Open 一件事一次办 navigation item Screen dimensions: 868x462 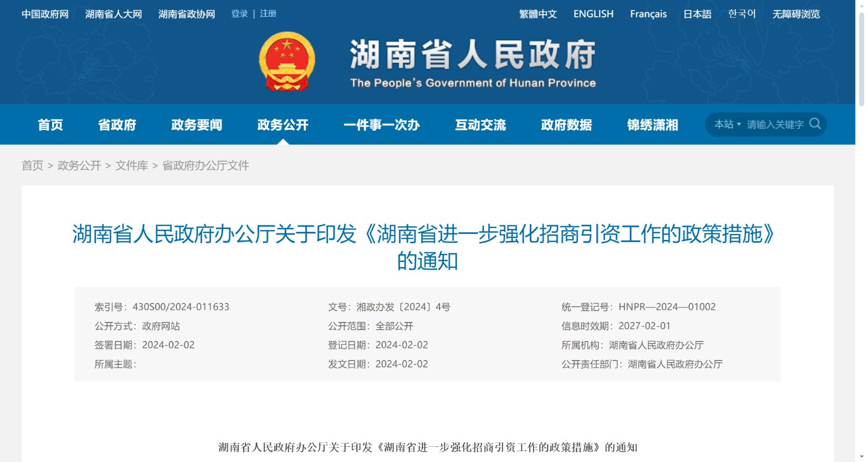pyautogui.click(x=381, y=125)
